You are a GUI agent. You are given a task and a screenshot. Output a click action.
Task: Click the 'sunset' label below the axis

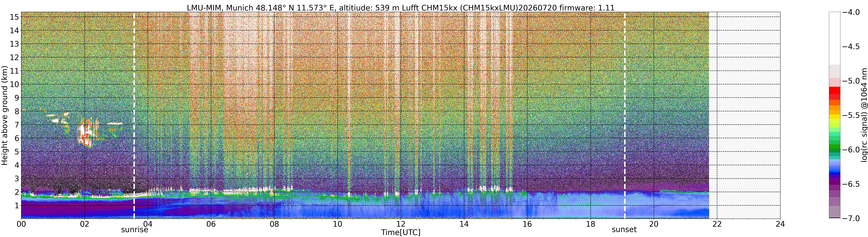(624, 230)
